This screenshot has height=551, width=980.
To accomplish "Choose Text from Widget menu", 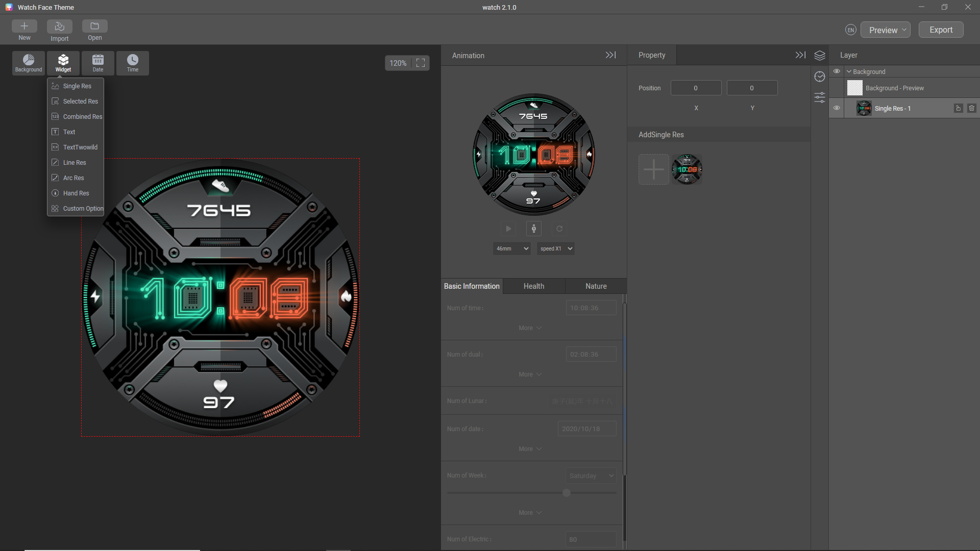I will click(x=76, y=132).
